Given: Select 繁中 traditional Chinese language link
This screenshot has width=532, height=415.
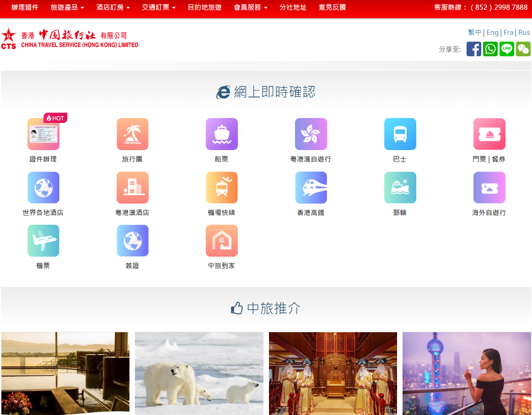Looking at the screenshot, I should tap(475, 32).
